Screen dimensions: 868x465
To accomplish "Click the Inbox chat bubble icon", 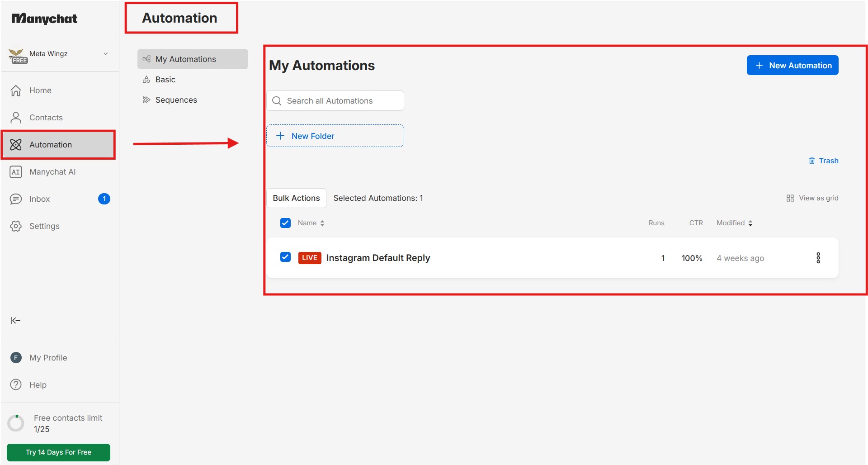I will click(16, 199).
